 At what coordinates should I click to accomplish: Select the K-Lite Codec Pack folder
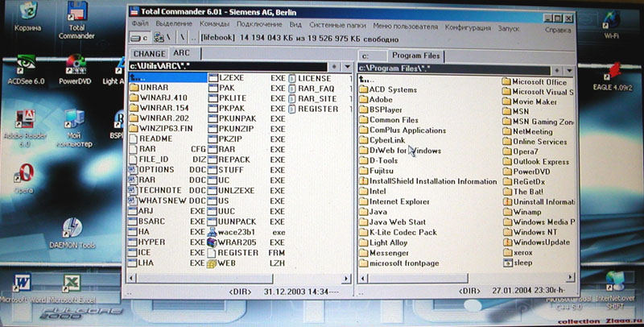click(398, 232)
